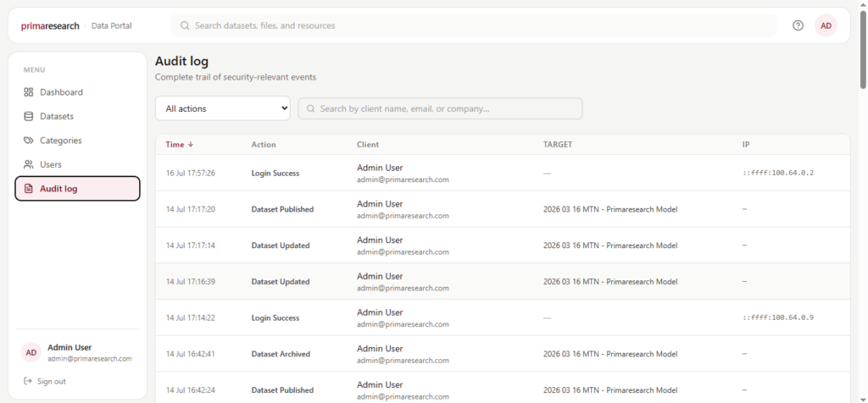Click the Client column header

(x=368, y=144)
